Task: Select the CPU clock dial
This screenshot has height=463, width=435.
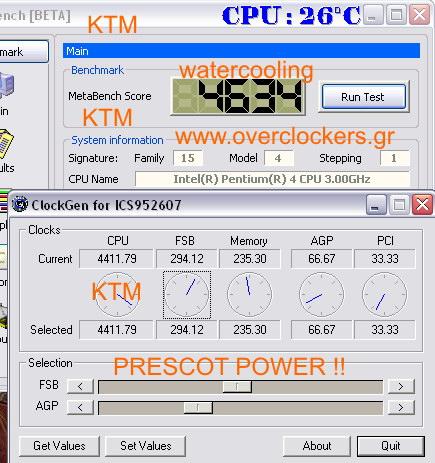Action: coord(117,295)
